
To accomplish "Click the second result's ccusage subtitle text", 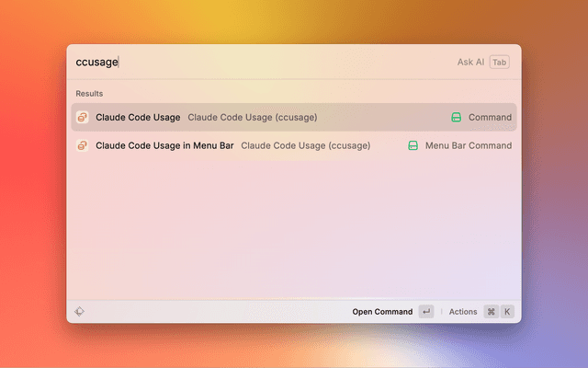I will point(305,145).
